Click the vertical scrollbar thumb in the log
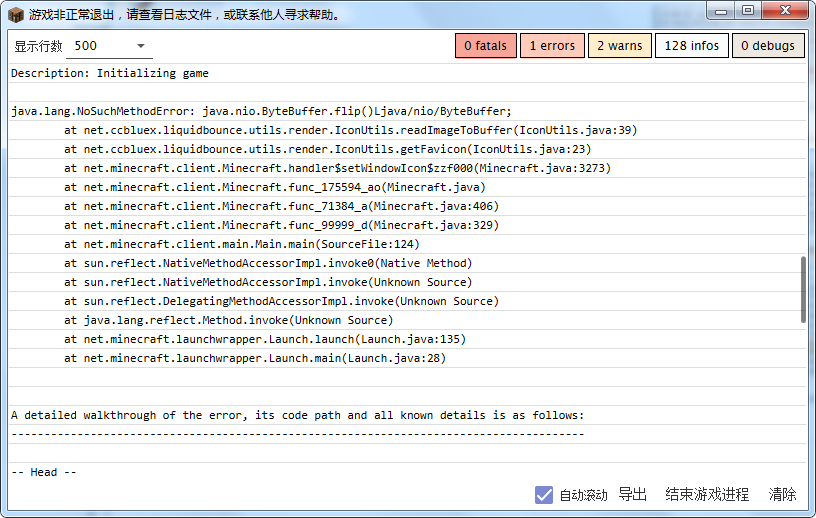 pos(802,289)
